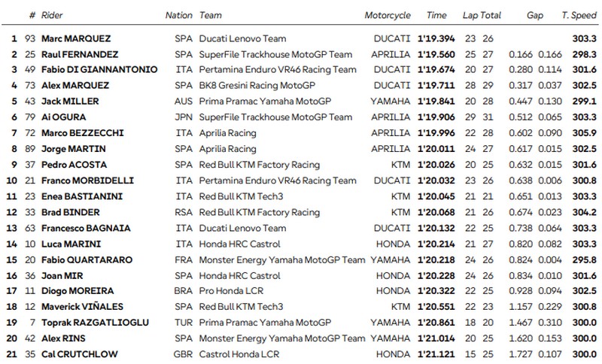Select Ducati Lenovo Team in first row
Image resolution: width=602 pixels, height=364 pixels.
242,39
